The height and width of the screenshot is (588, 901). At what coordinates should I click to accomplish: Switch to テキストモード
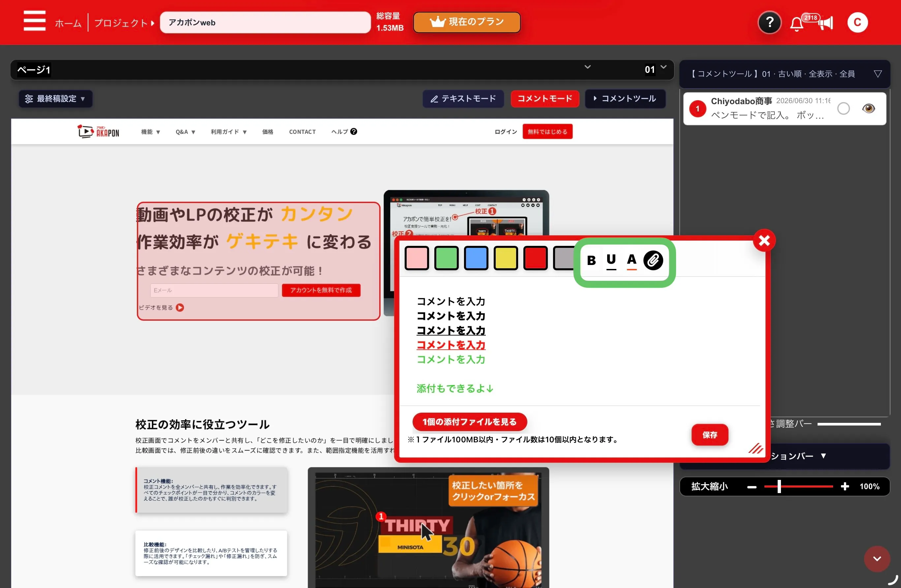463,99
